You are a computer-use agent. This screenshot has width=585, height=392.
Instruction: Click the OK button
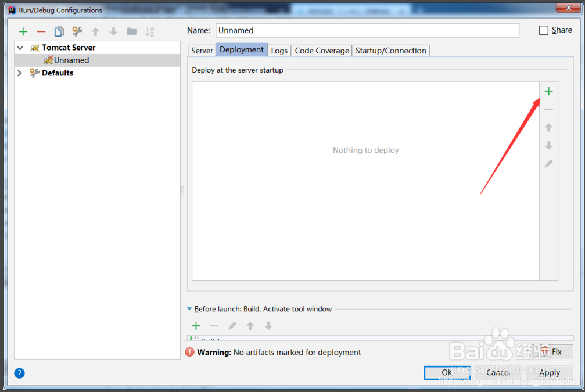447,373
